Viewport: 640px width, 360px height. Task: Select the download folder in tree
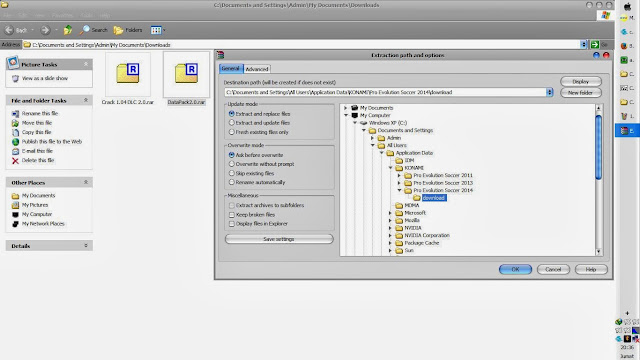[434, 198]
